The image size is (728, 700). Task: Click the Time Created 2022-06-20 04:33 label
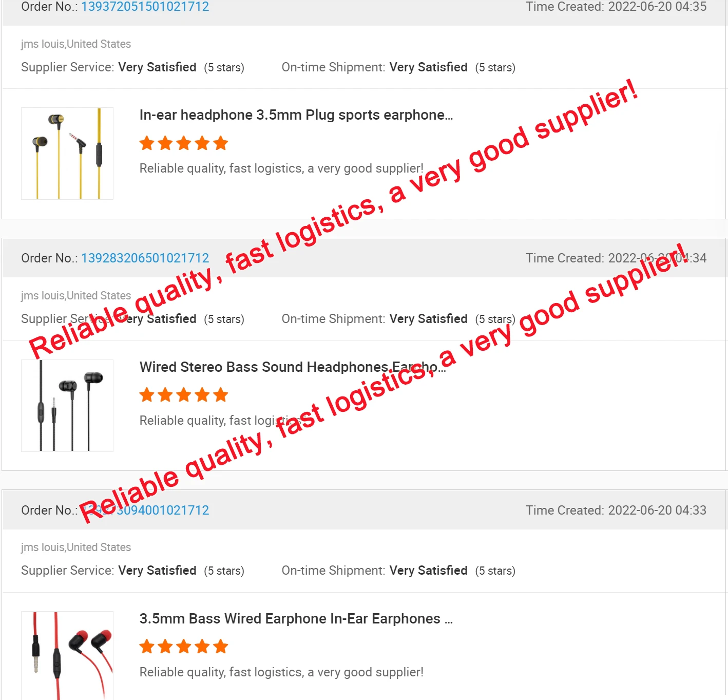point(616,510)
